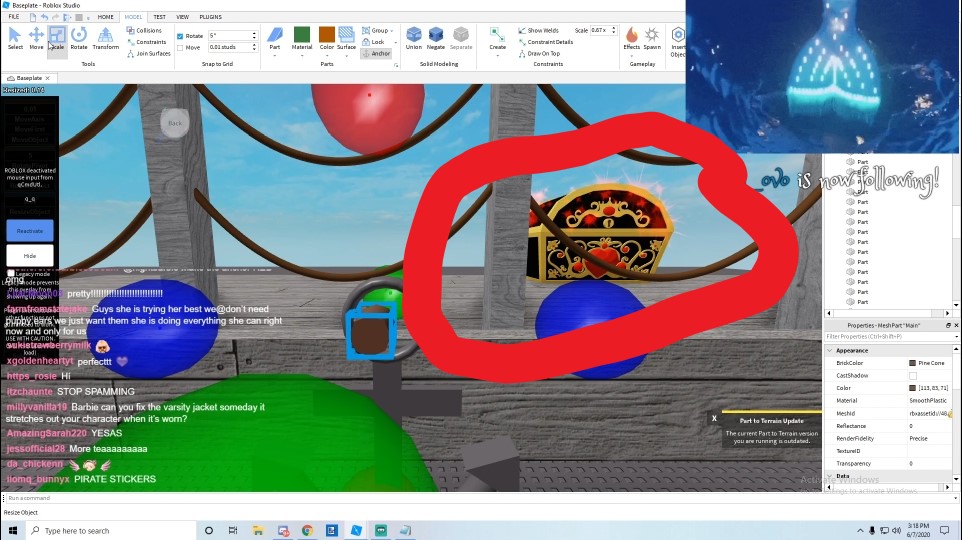Screen dimensions: 962x540
Task: Open the Surface tool icon
Action: coord(346,34)
